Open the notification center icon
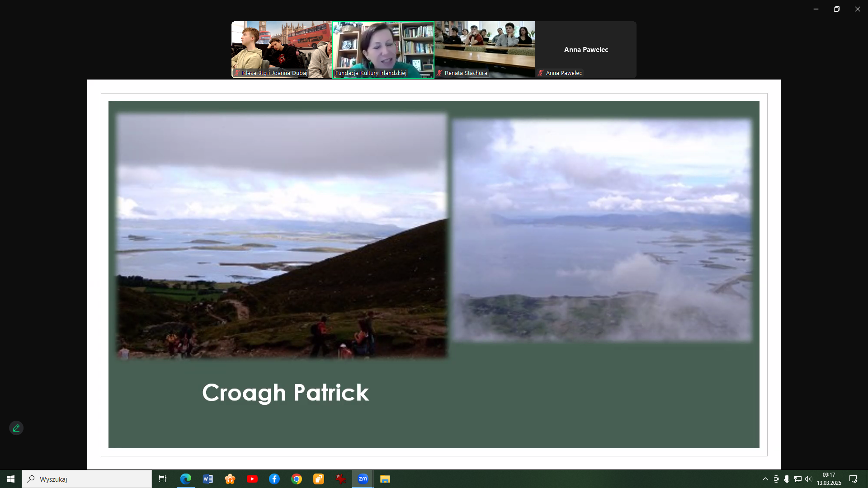This screenshot has height=488, width=868. (x=853, y=479)
